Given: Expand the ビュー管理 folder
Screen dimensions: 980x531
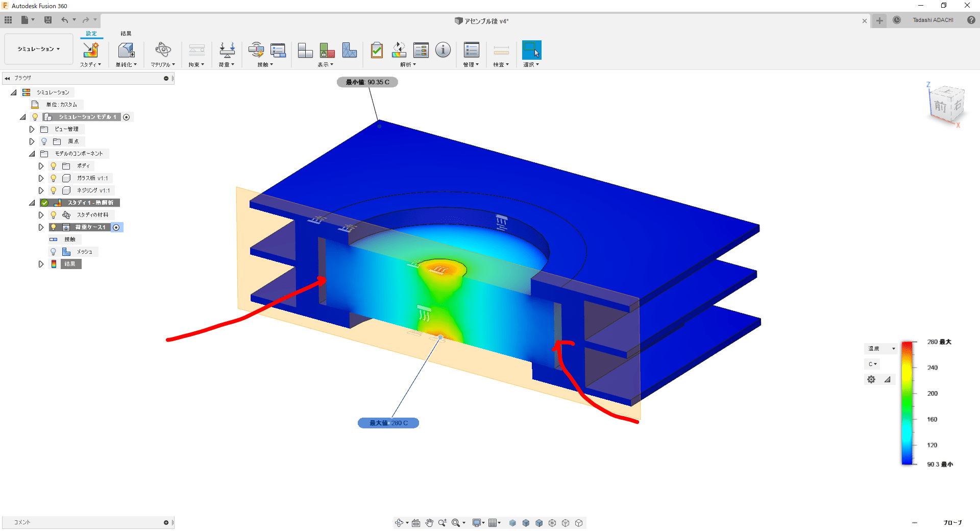Looking at the screenshot, I should coord(32,129).
